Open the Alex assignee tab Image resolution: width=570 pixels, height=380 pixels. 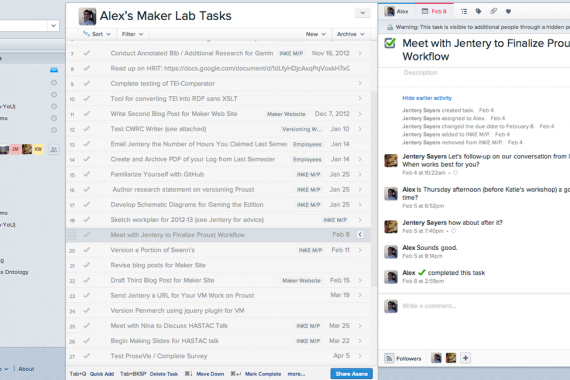click(397, 11)
